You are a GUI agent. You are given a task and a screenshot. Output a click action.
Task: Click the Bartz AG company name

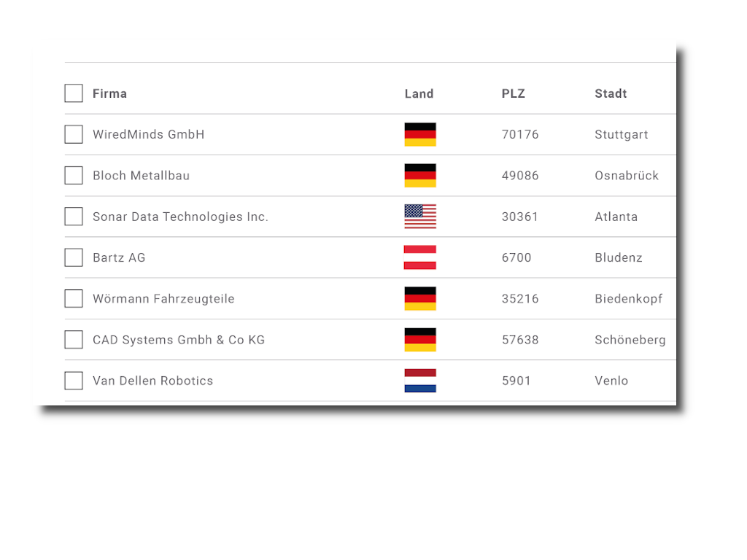(x=119, y=257)
